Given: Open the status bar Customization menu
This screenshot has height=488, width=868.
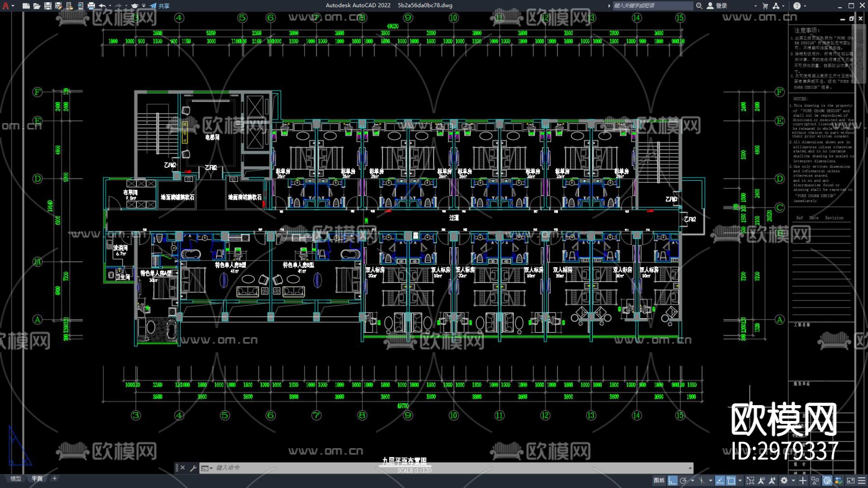Looking at the screenshot, I should click(x=862, y=480).
